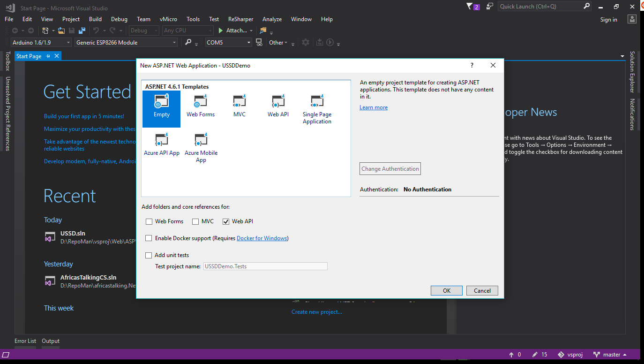Click the unpublished commits arrow in status bar
Viewport: 644px width, 364px height.
click(512, 355)
